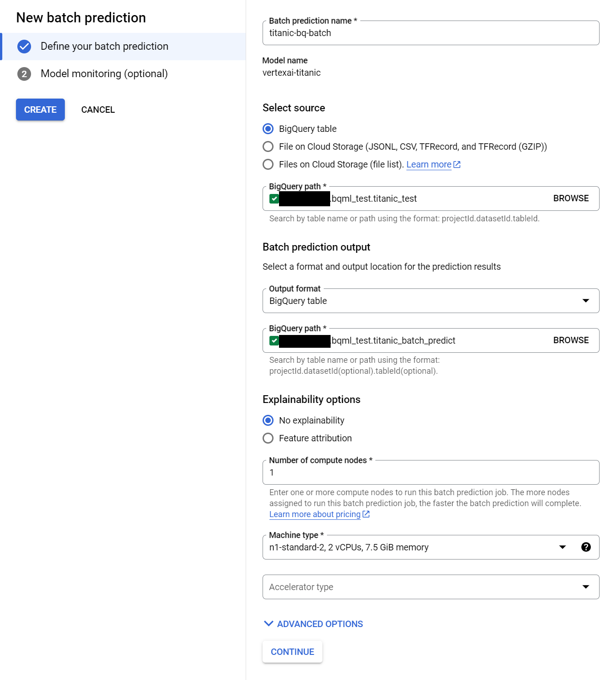Click the green check icon in source BigQuery path
Viewport: 616px width, 680px height.
click(x=274, y=199)
